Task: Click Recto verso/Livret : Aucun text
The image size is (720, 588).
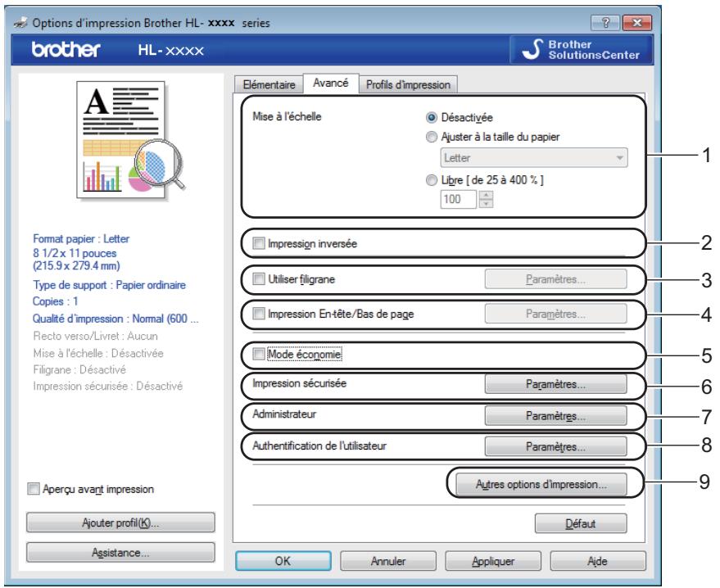Action: pyautogui.click(x=96, y=336)
